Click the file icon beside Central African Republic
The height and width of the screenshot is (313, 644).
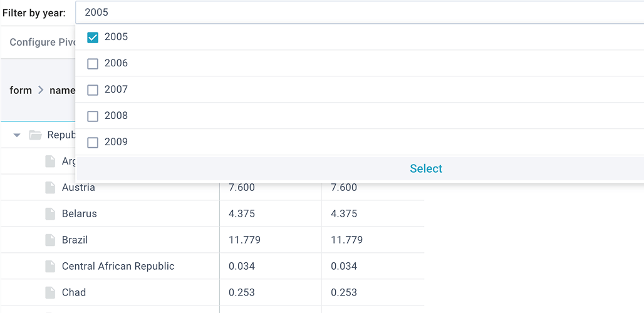coord(50,266)
